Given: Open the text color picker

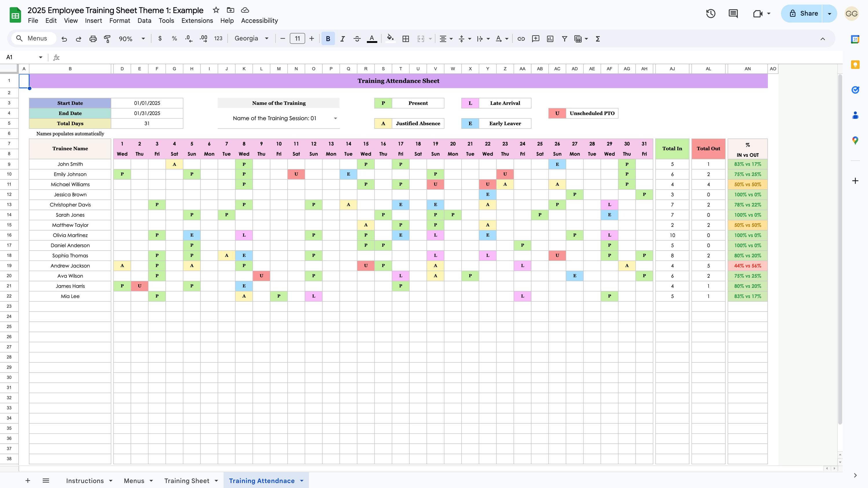Looking at the screenshot, I should (371, 38).
